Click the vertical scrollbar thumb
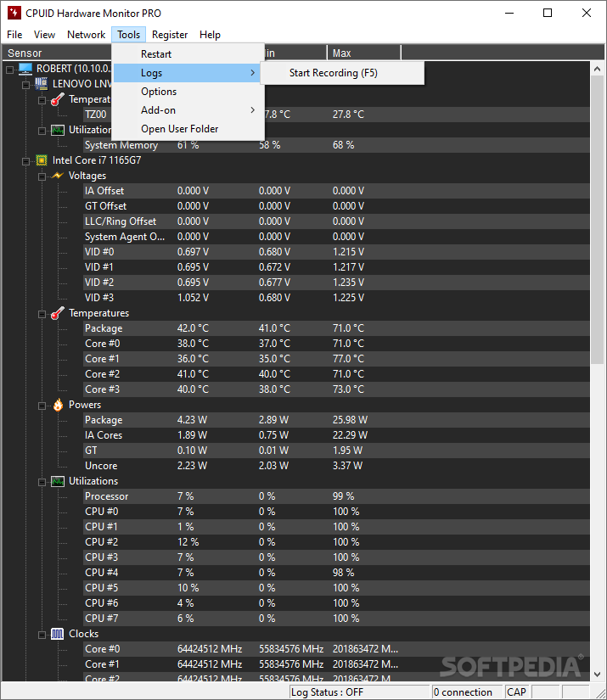 click(597, 220)
